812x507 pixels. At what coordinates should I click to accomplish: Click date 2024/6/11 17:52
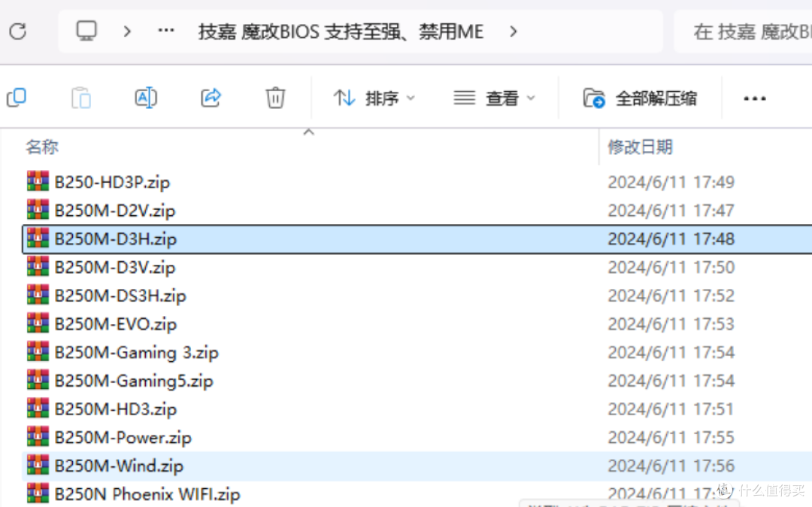(x=671, y=296)
